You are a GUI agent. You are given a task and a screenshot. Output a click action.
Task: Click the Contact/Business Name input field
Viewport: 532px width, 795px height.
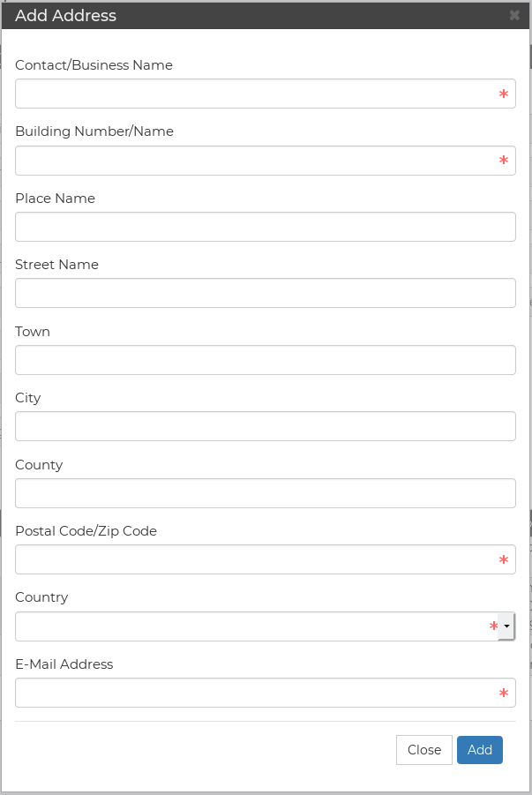pyautogui.click(x=266, y=94)
